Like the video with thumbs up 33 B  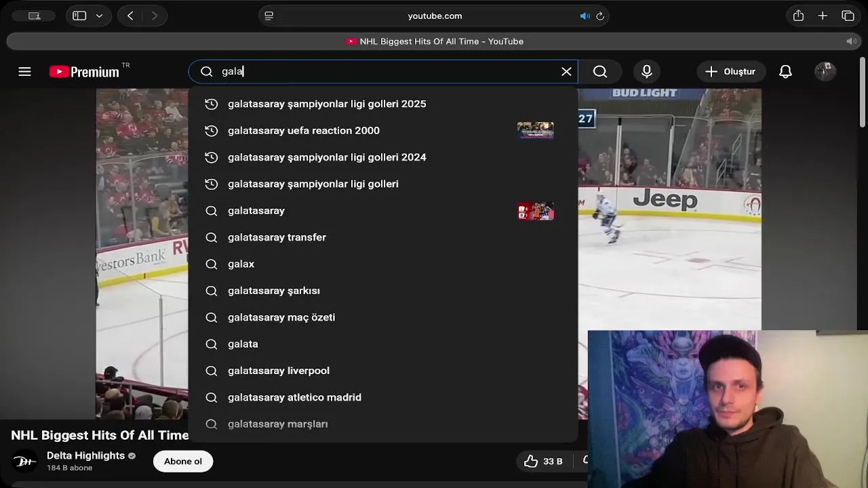[544, 462]
